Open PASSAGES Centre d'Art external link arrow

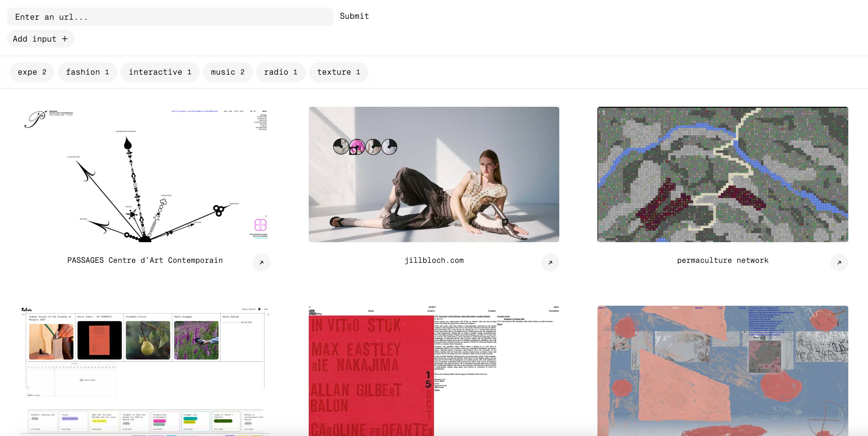pos(261,262)
